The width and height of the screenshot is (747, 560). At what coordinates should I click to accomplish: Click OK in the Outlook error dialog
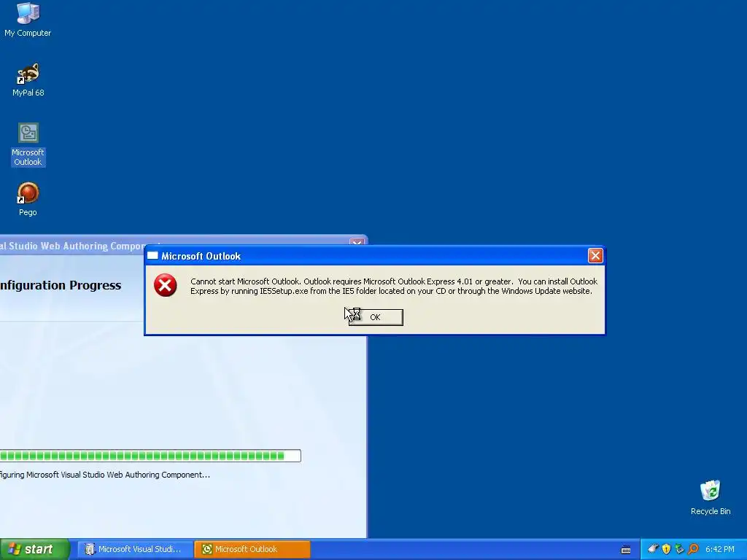click(376, 317)
